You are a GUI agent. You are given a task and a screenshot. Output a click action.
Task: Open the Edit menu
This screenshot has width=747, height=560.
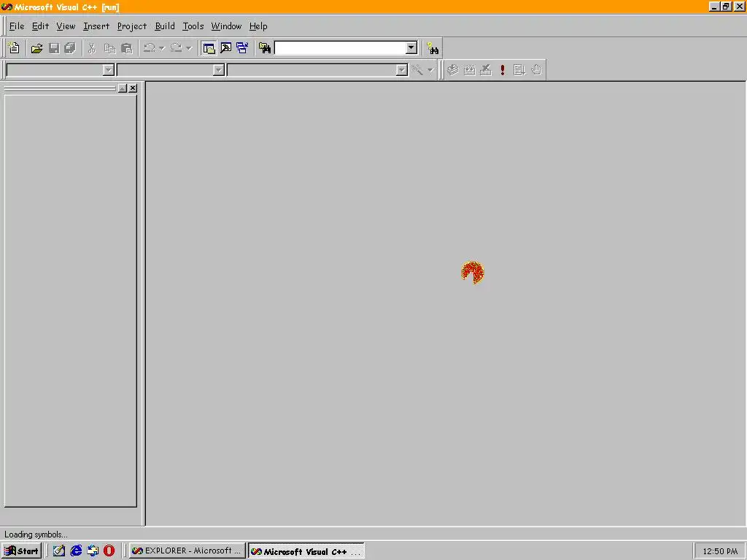41,26
